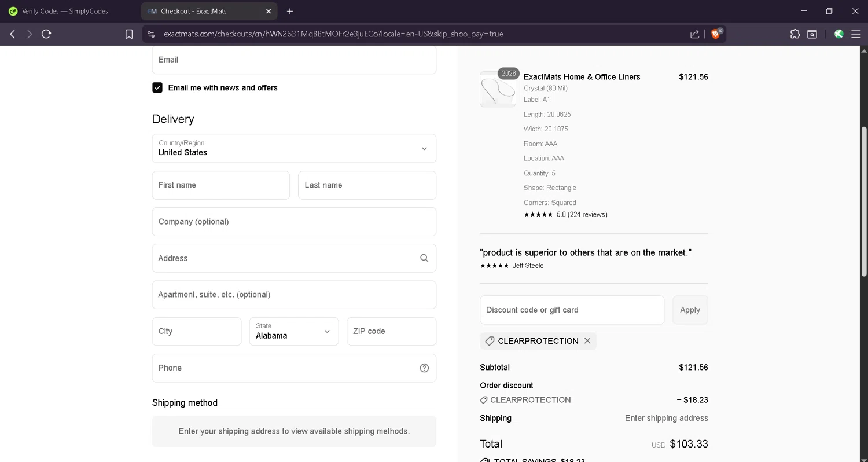Go back using browser back arrow
The width and height of the screenshot is (868, 462).
pos(12,34)
